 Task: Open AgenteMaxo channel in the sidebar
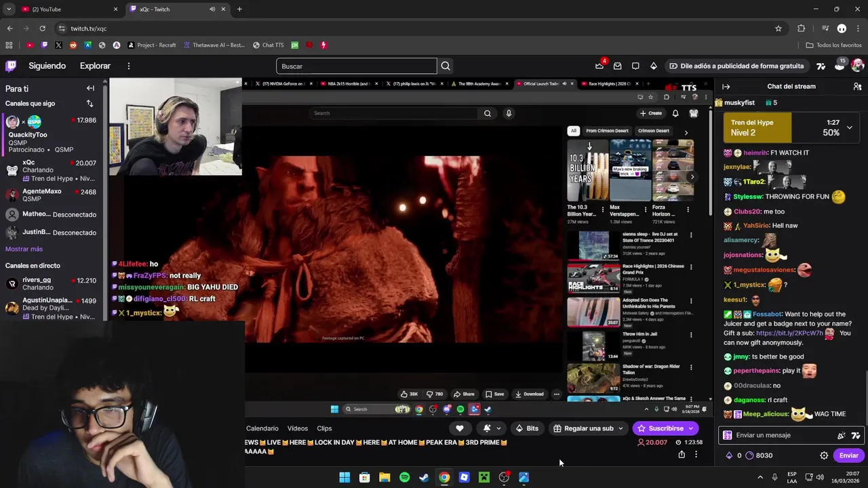pos(52,195)
